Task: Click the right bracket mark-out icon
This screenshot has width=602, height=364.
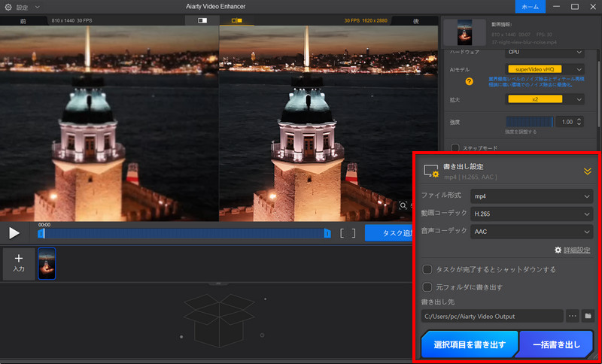Action: 354,233
